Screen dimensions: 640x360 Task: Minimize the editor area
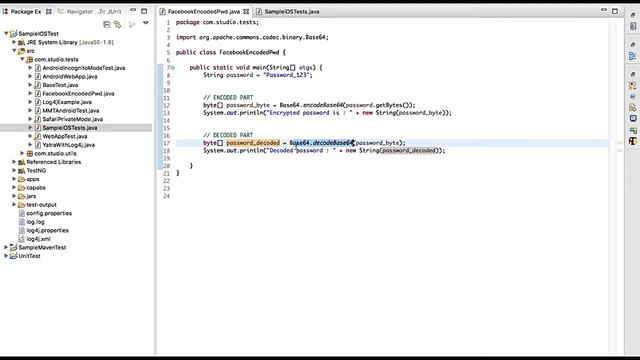pyautogui.click(x=604, y=10)
